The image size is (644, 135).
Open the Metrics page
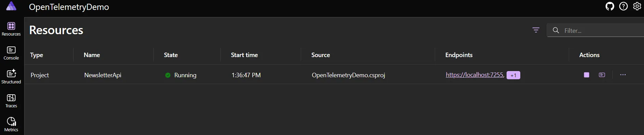pos(11,125)
